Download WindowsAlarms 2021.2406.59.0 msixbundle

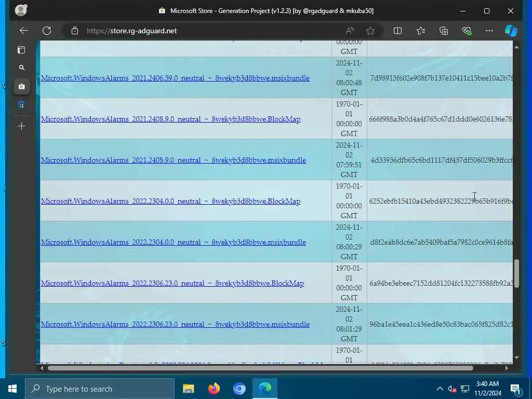pos(175,78)
